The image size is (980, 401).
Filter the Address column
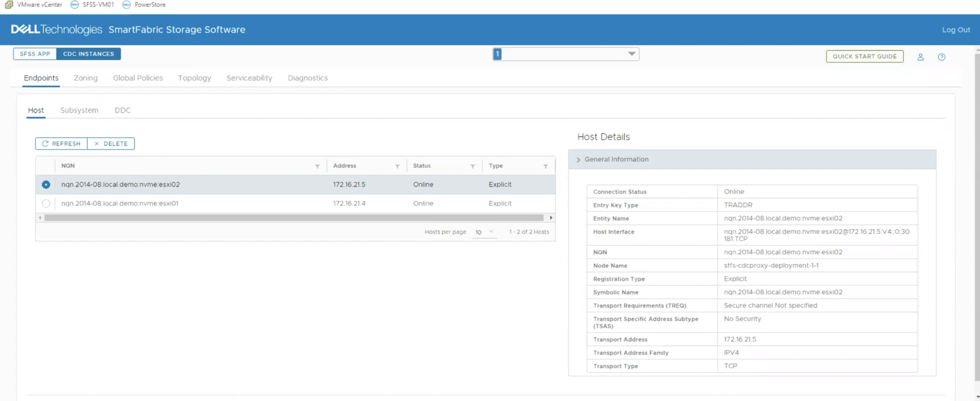(x=397, y=166)
